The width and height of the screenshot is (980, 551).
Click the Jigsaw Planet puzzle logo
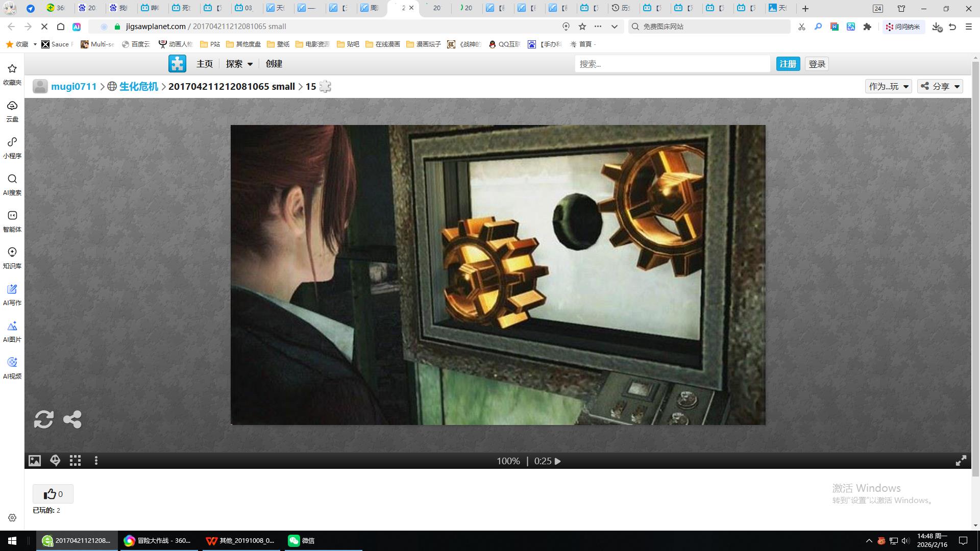pyautogui.click(x=177, y=64)
